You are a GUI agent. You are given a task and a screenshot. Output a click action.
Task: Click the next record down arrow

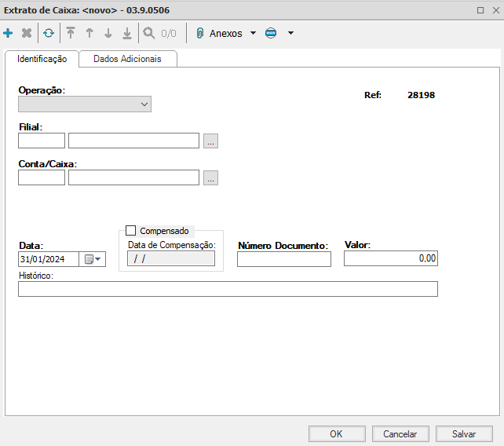pyautogui.click(x=108, y=34)
